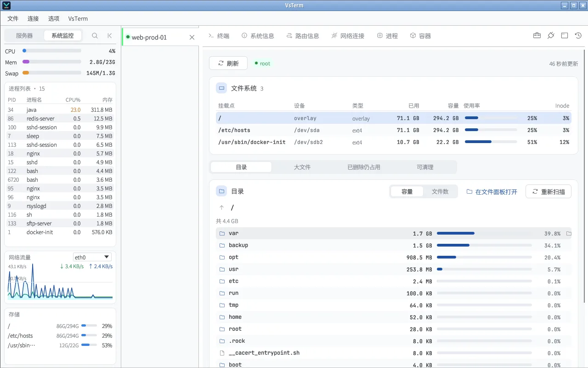This screenshot has width=588, height=368.
Task: Go up one directory with arrow icon
Action: click(221, 207)
